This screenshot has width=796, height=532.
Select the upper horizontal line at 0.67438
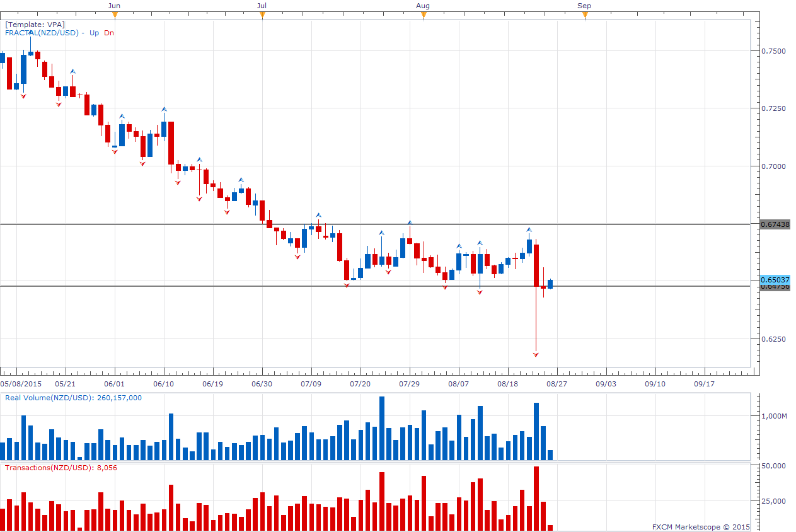pyautogui.click(x=376, y=224)
